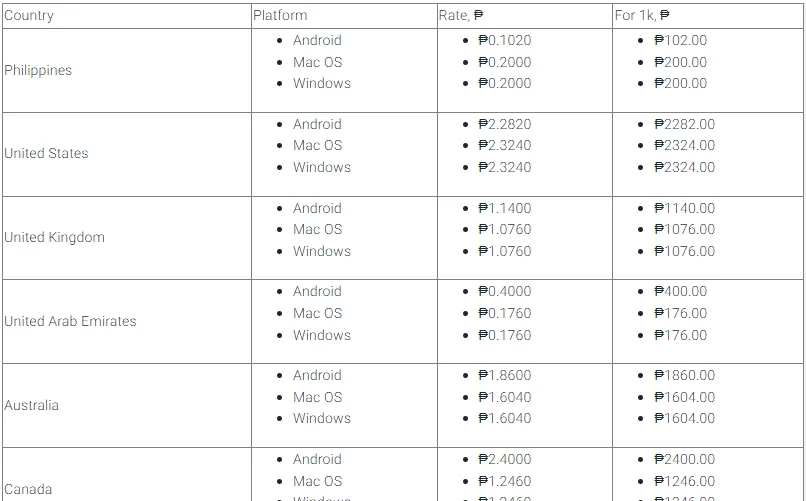Click Android under the Philippines platform list
Screen dimensions: 806x501
[317, 40]
